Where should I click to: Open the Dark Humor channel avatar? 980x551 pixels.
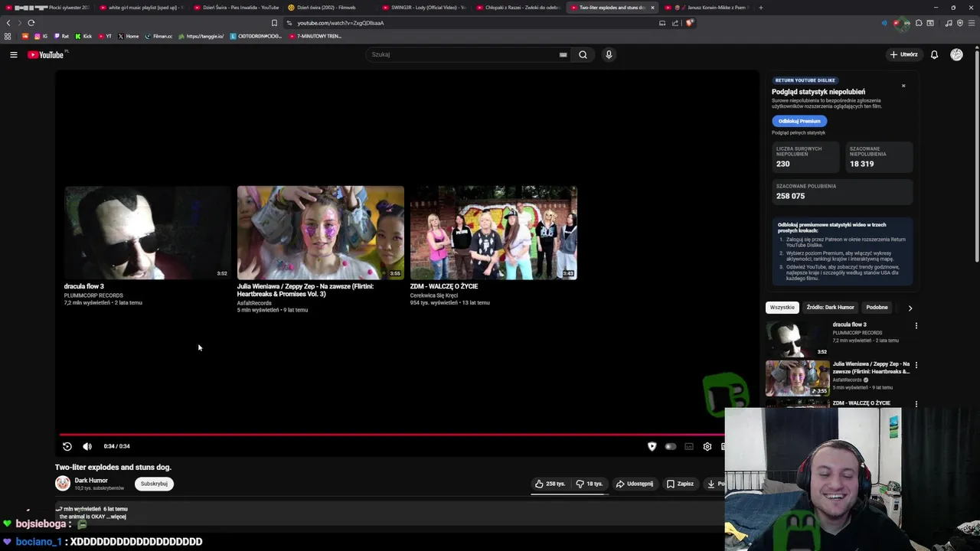pyautogui.click(x=63, y=484)
